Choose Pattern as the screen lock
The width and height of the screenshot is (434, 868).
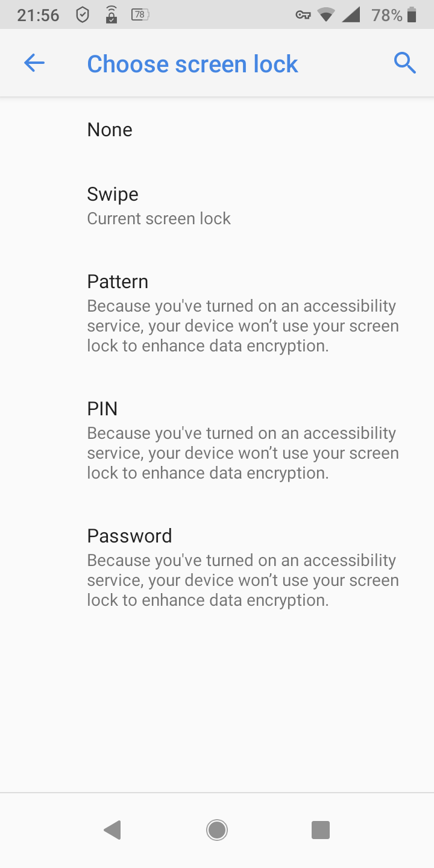tap(241, 313)
